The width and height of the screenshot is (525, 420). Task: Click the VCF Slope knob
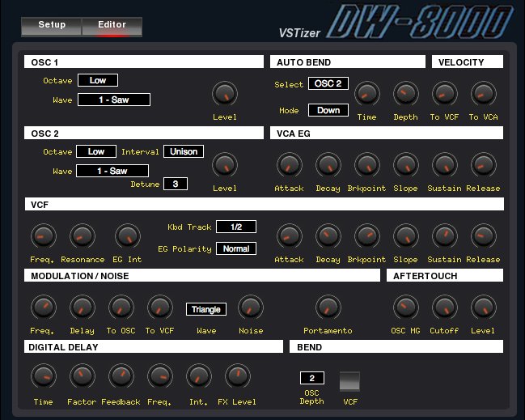[x=406, y=236]
